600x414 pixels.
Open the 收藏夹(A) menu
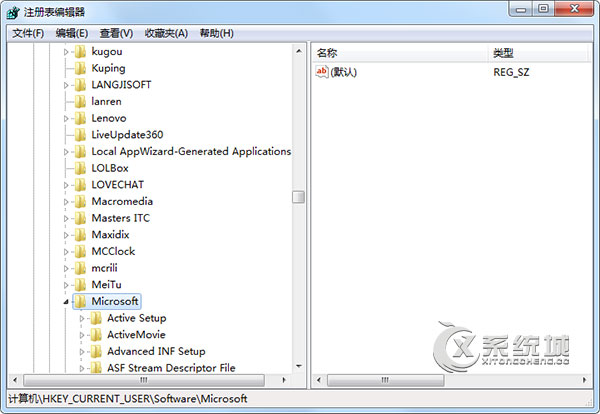(166, 33)
